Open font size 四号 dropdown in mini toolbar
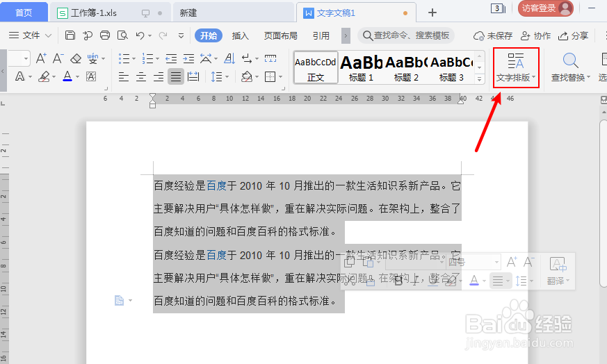607x364 pixels. click(x=496, y=263)
